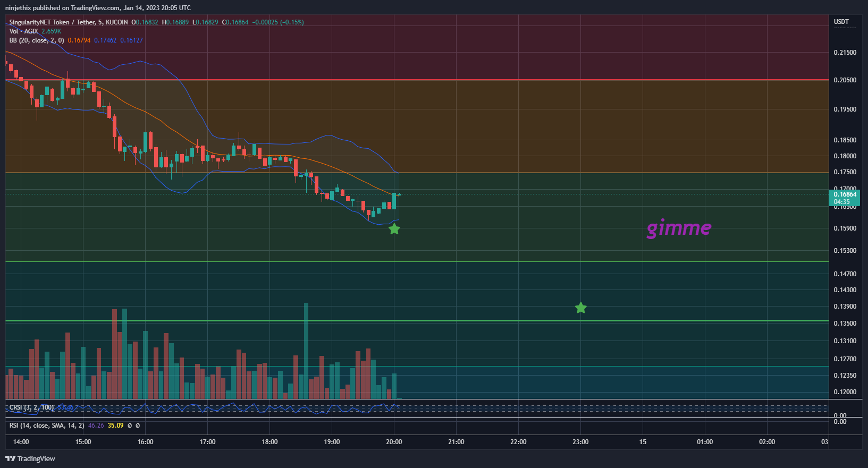Click the 20:00 time axis label

coord(394,442)
